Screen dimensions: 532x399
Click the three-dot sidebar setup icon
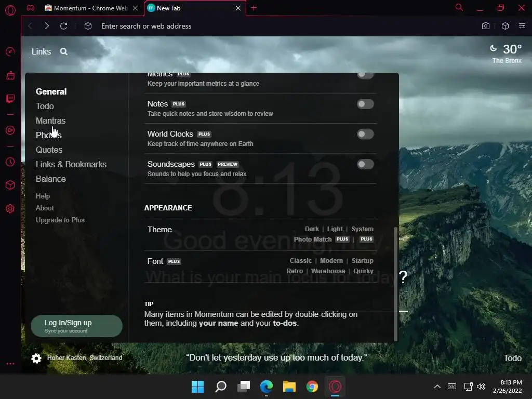click(10, 364)
